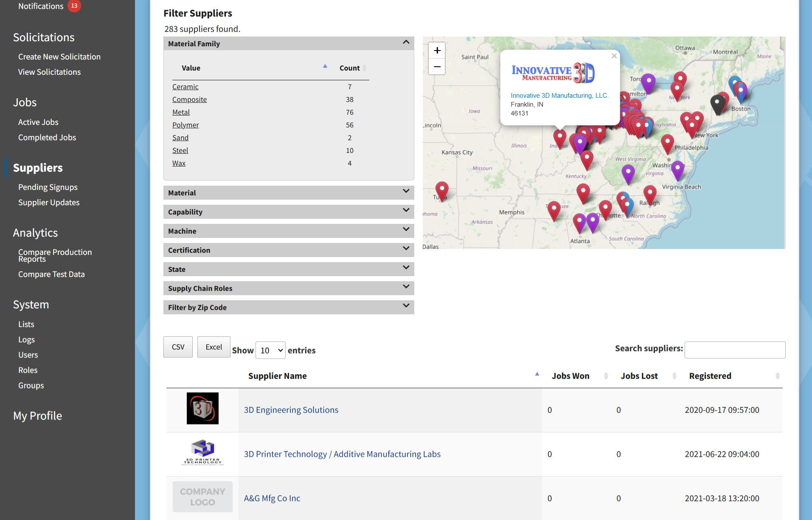
Task: Open Compare Production Reports
Action: pyautogui.click(x=55, y=255)
